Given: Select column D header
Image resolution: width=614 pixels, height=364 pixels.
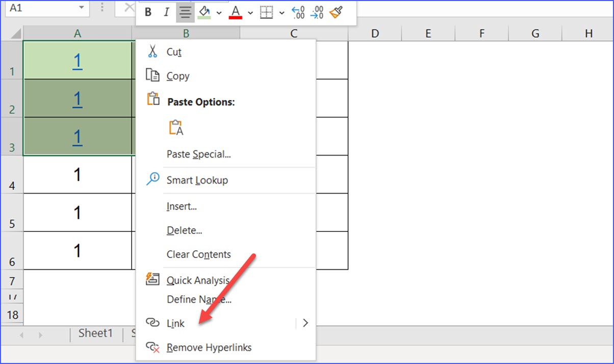Looking at the screenshot, I should [x=375, y=33].
